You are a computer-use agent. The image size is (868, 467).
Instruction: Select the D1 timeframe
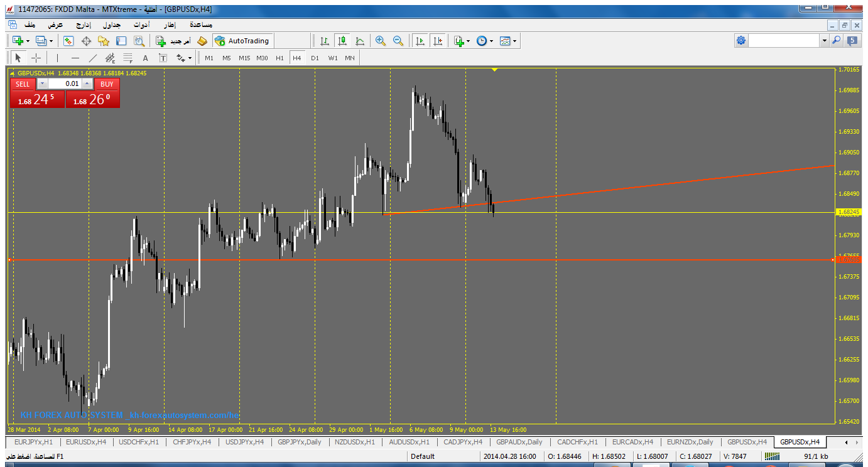click(315, 58)
